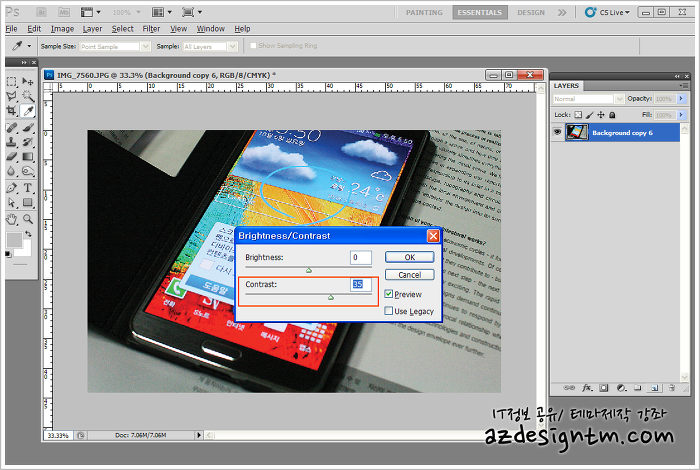Image resolution: width=700 pixels, height=470 pixels.
Task: Select the Gradient tool
Action: (28, 156)
